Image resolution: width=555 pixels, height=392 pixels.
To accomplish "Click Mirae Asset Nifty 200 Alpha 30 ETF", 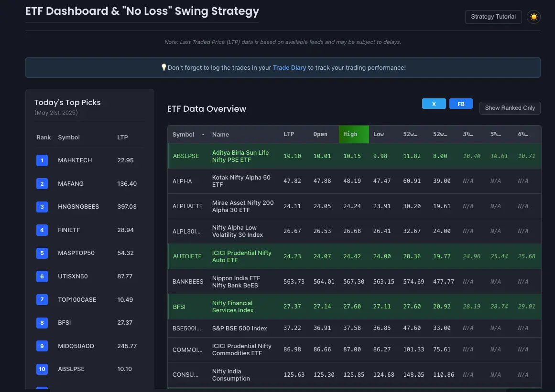I will coord(243,206).
